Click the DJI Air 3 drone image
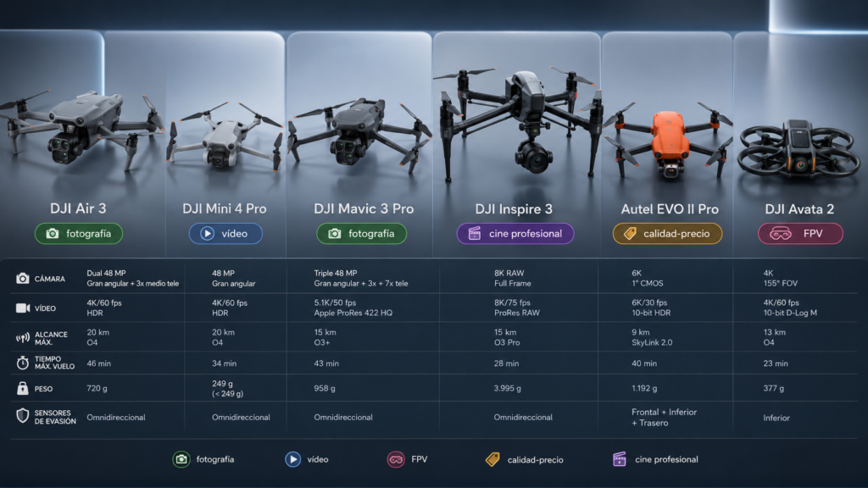The image size is (868, 488). click(81, 130)
